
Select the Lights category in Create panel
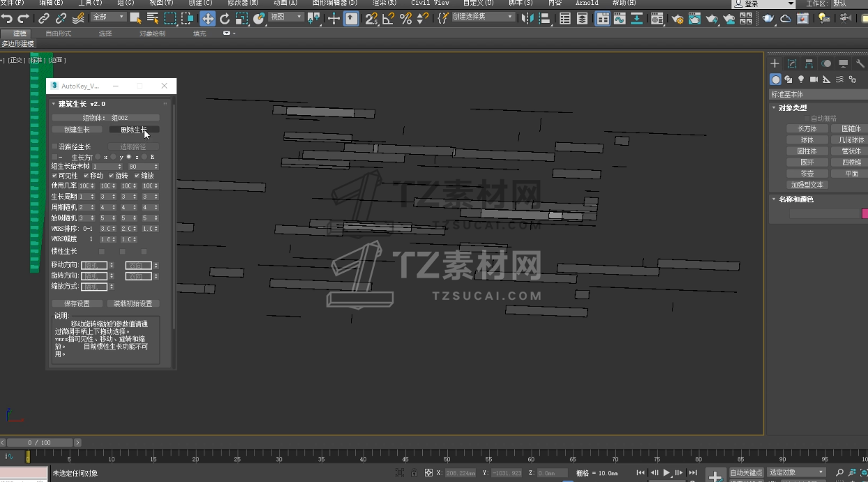tap(801, 80)
